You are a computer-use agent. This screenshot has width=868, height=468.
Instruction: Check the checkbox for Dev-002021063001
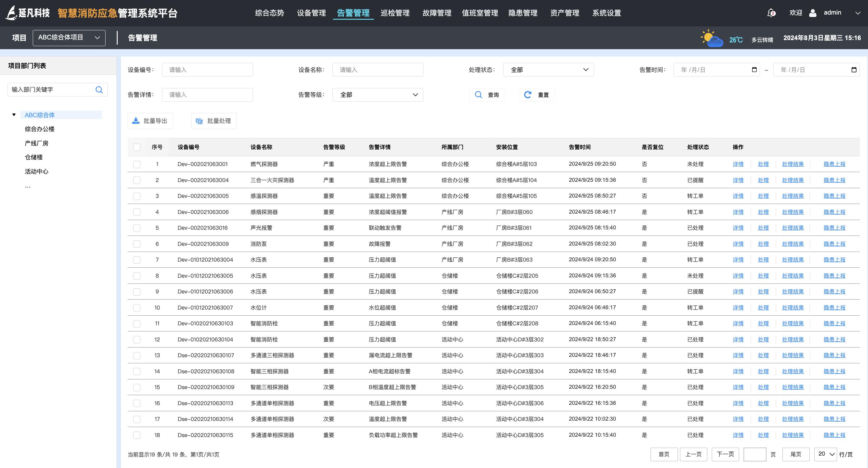point(137,164)
